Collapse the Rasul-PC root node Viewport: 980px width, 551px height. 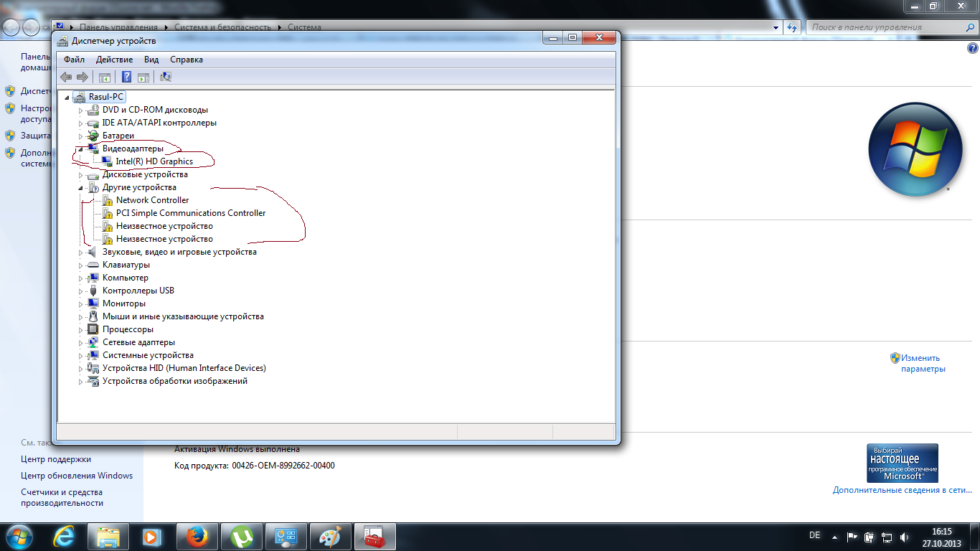point(67,97)
